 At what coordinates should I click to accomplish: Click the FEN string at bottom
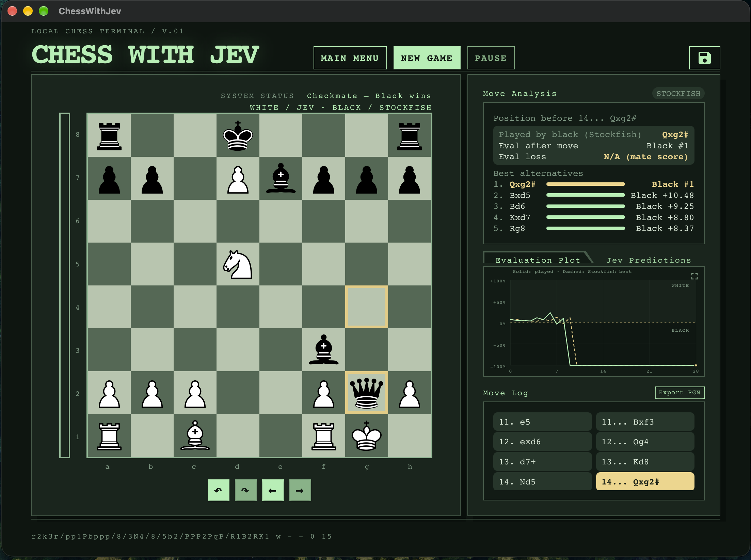(x=181, y=536)
